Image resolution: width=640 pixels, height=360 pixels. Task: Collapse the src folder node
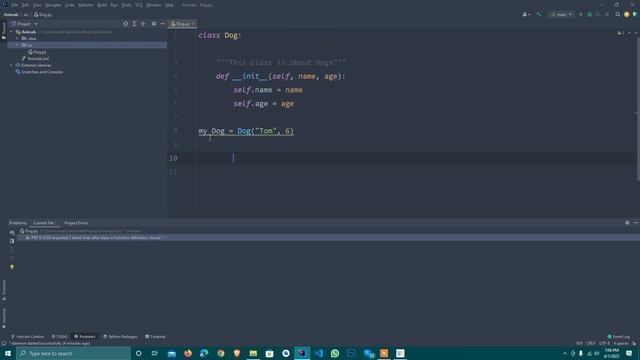click(18, 45)
